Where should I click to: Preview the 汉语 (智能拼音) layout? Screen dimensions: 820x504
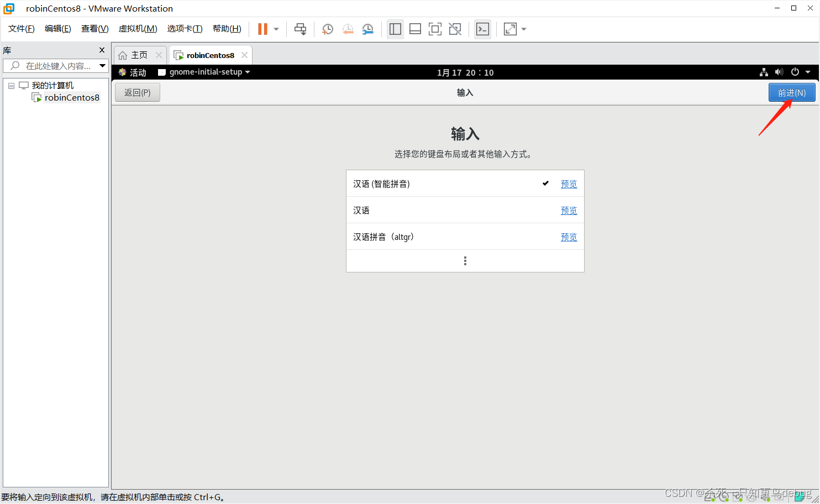pyautogui.click(x=569, y=184)
